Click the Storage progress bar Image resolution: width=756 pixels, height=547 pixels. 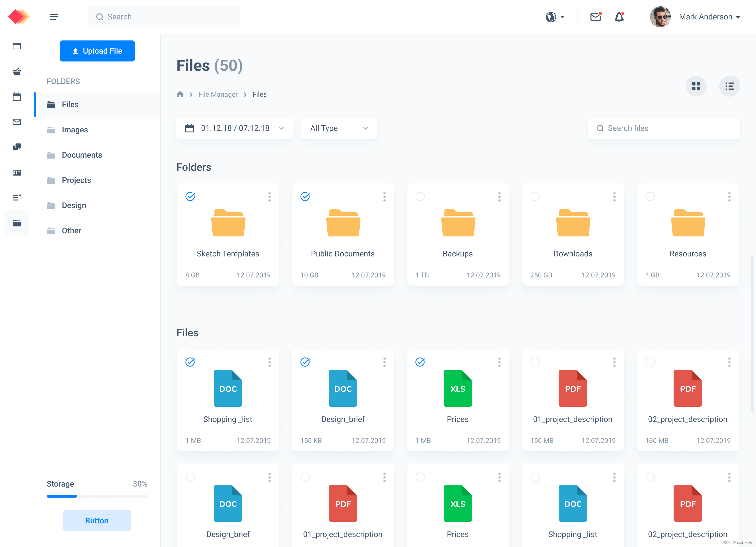(97, 496)
